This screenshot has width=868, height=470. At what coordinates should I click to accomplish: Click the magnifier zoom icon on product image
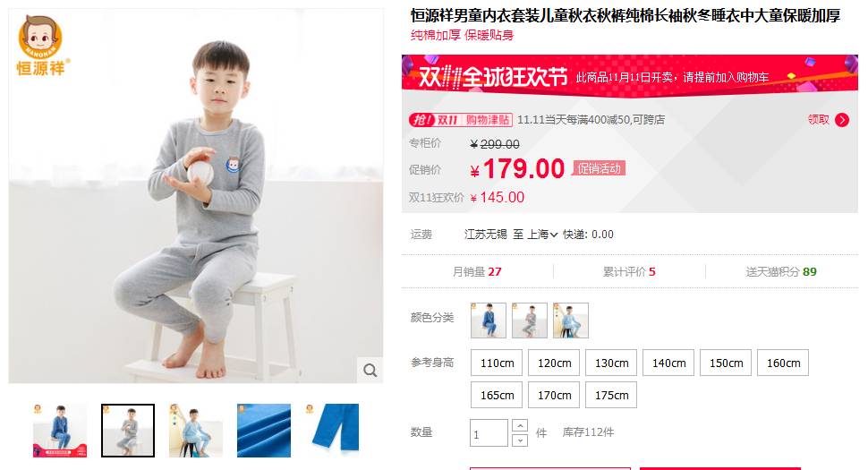pos(370,370)
